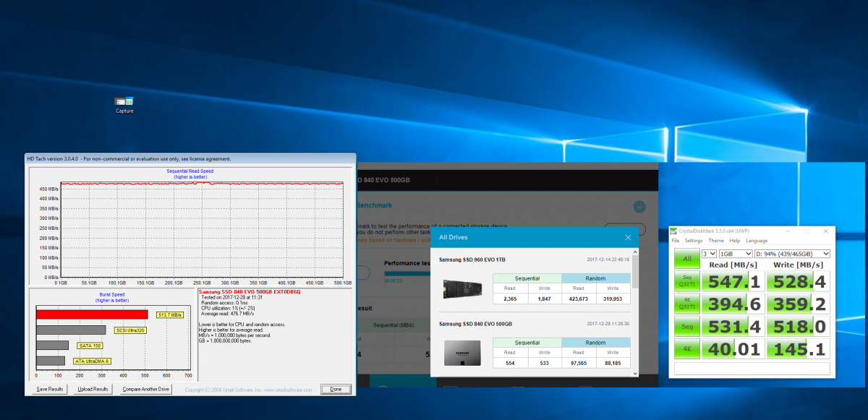Click the HD Tach window title bar
The image size is (868, 420).
pyautogui.click(x=190, y=158)
